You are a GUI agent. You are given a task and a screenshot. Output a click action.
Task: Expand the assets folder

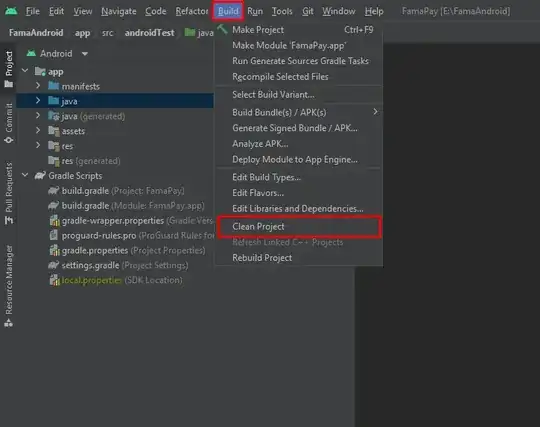[x=38, y=130]
